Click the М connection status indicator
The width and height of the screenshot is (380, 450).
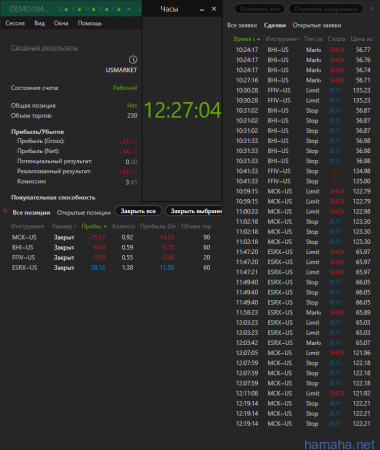(90, 9)
